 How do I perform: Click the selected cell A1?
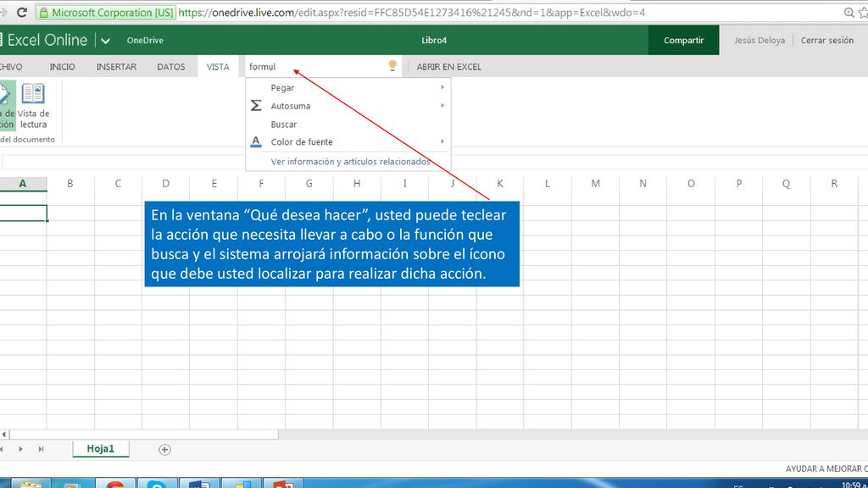click(x=23, y=213)
